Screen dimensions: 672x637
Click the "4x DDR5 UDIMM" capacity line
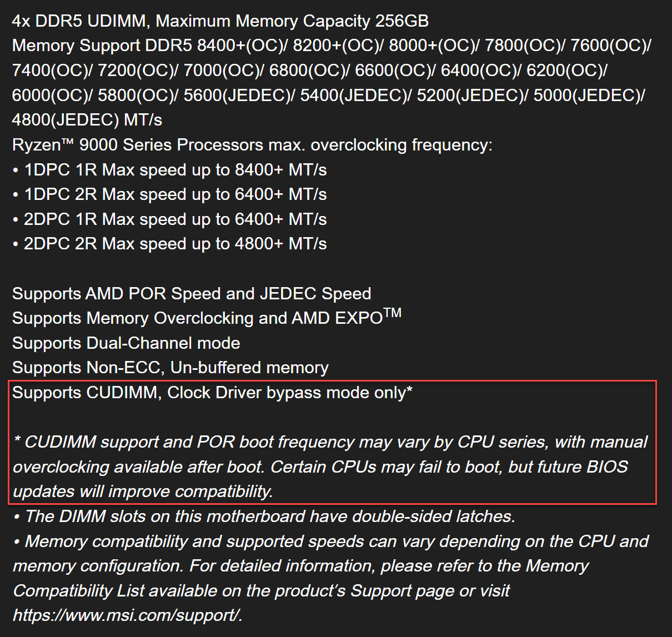pos(220,21)
